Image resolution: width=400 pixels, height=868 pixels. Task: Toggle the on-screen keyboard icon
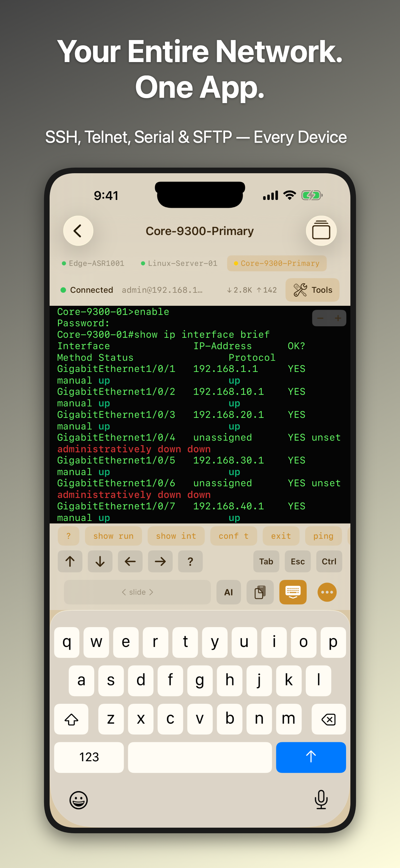[293, 592]
